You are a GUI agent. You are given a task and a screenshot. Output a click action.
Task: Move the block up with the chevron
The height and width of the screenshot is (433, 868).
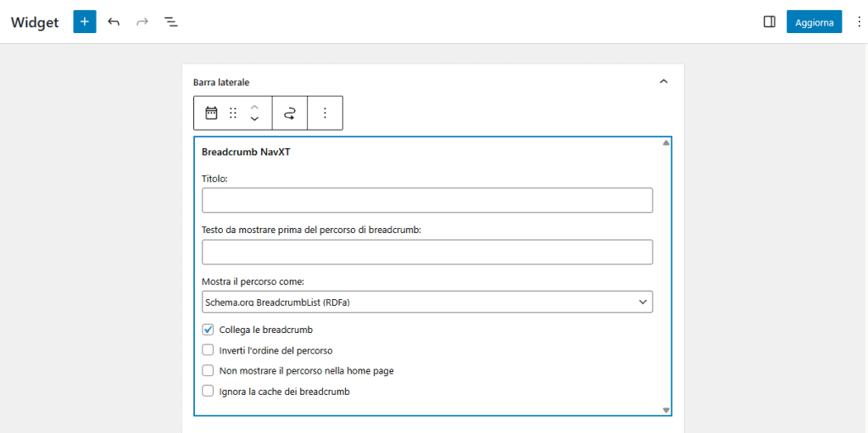tap(254, 107)
